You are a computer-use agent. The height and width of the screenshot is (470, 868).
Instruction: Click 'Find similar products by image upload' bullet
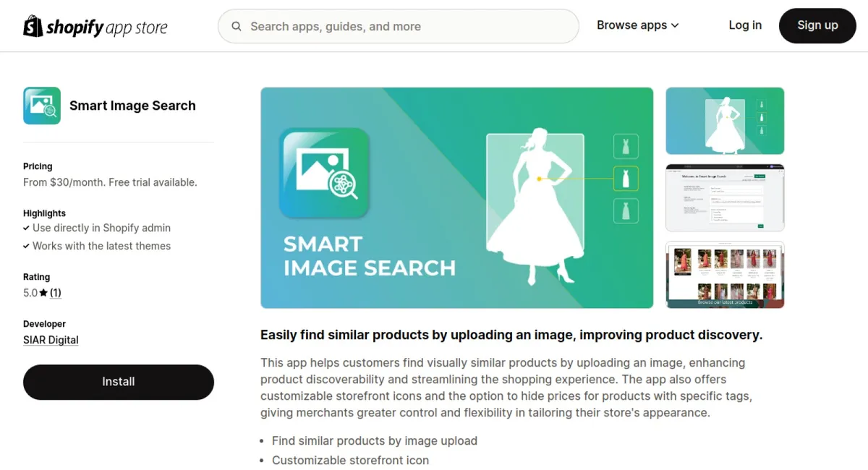pyautogui.click(x=375, y=440)
